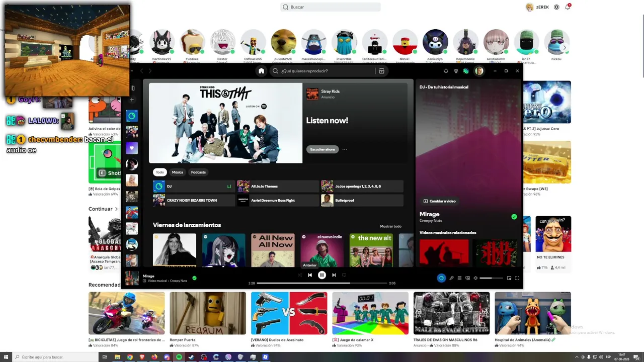Toggle repeat in Spotify player
644x362 pixels.
point(344,275)
